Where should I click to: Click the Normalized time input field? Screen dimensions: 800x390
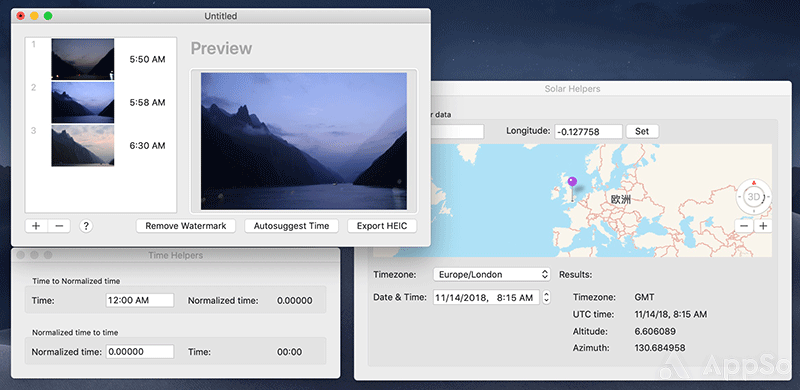click(x=140, y=352)
